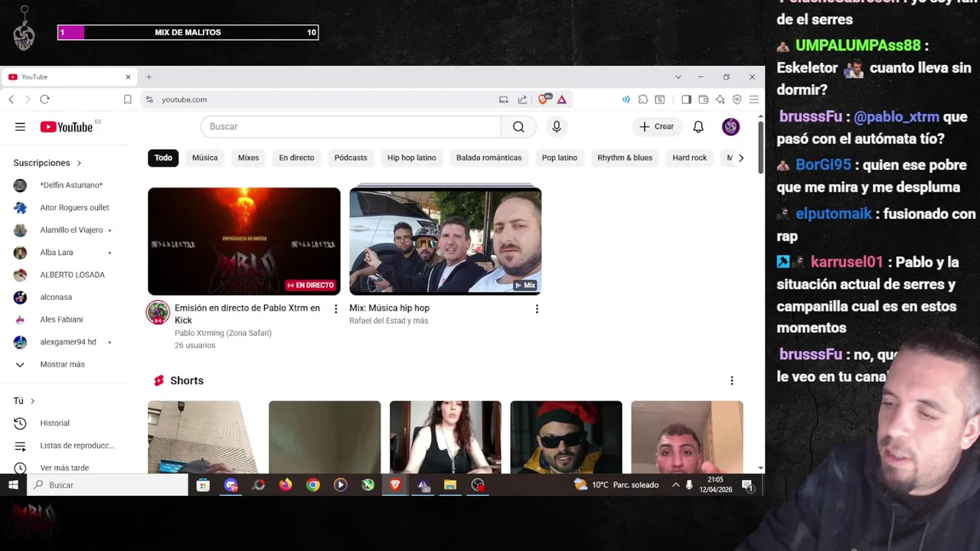Screen dimensions: 980x551
Task: Open the blue audio waves browser icon
Action: [x=626, y=99]
